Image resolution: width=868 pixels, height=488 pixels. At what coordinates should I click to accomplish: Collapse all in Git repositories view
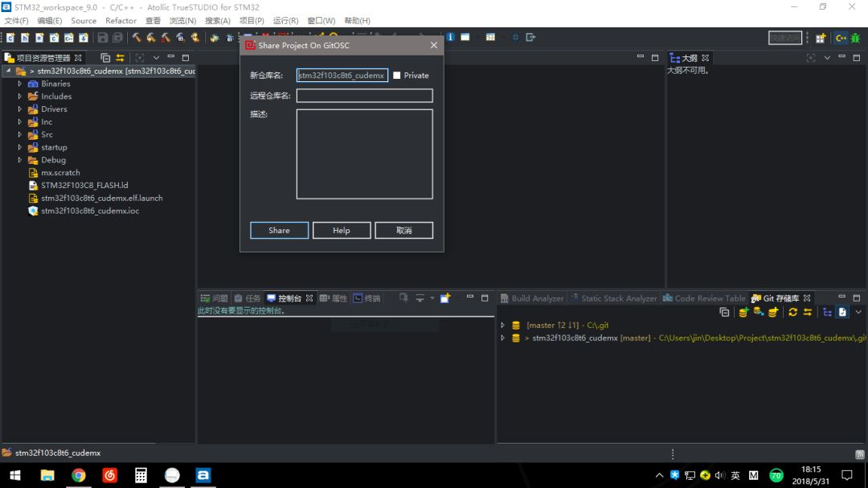[724, 312]
